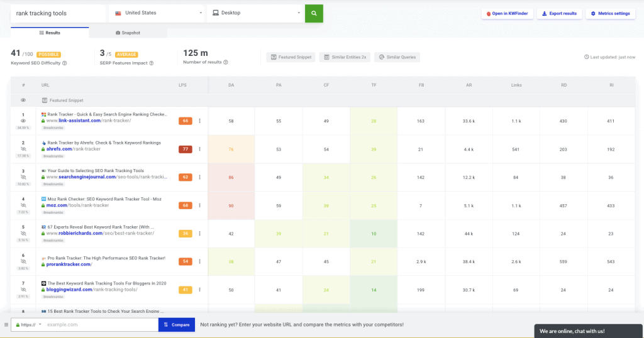
Task: Click the Open in KWFinder button
Action: coord(508,14)
